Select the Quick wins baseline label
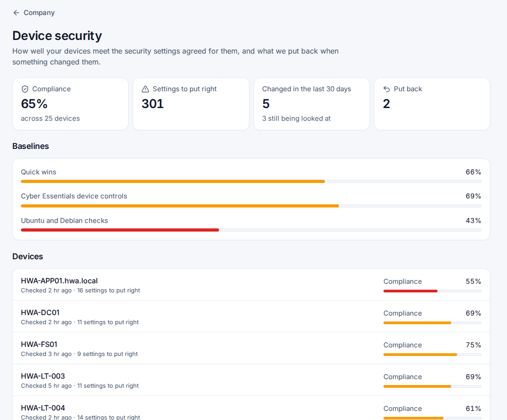Image resolution: width=507 pixels, height=420 pixels. click(x=39, y=172)
